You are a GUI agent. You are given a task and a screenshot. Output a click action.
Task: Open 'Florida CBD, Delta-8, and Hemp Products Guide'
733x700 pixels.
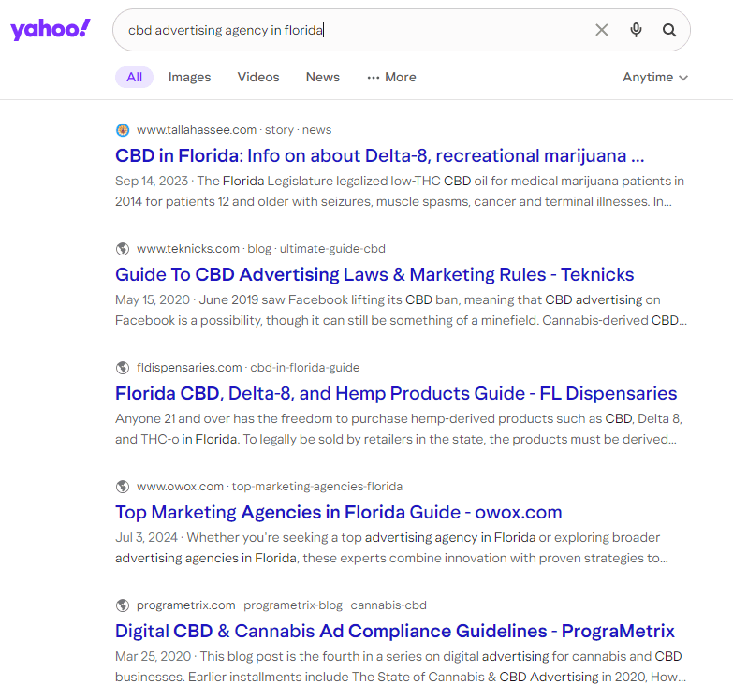click(x=396, y=393)
